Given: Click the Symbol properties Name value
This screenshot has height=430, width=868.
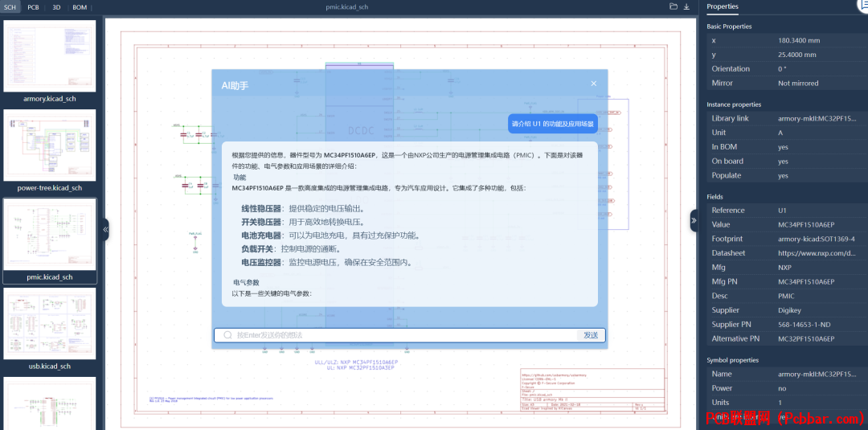Looking at the screenshot, I should coord(817,374).
